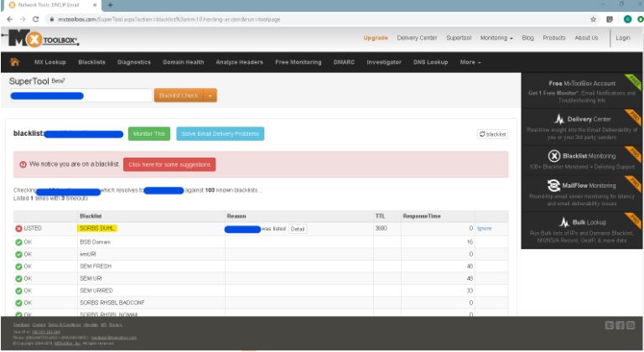The height and width of the screenshot is (352, 644).
Task: Click the MailFlow Monitoring icon
Action: click(553, 186)
